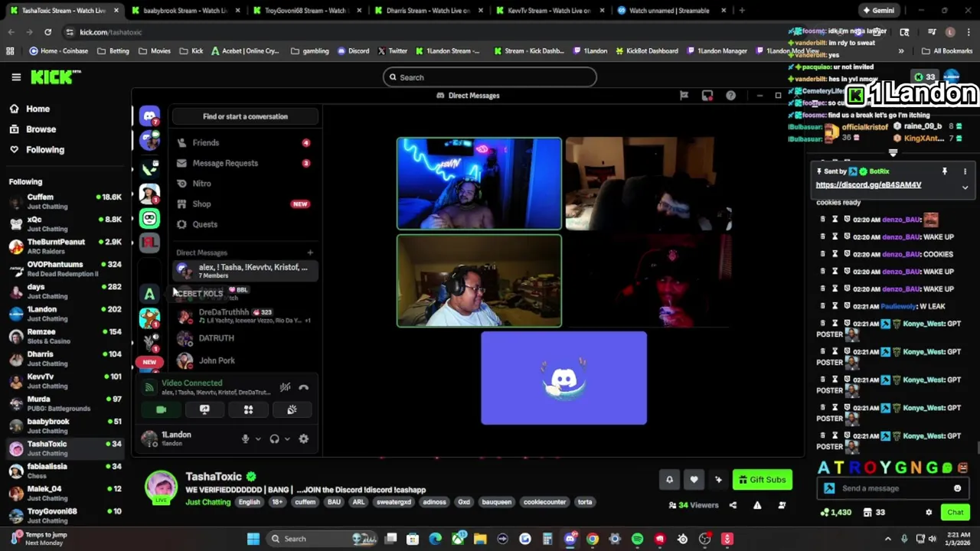Viewport: 980px width, 551px height.
Task: Open Discord User Settings gear
Action: point(303,439)
